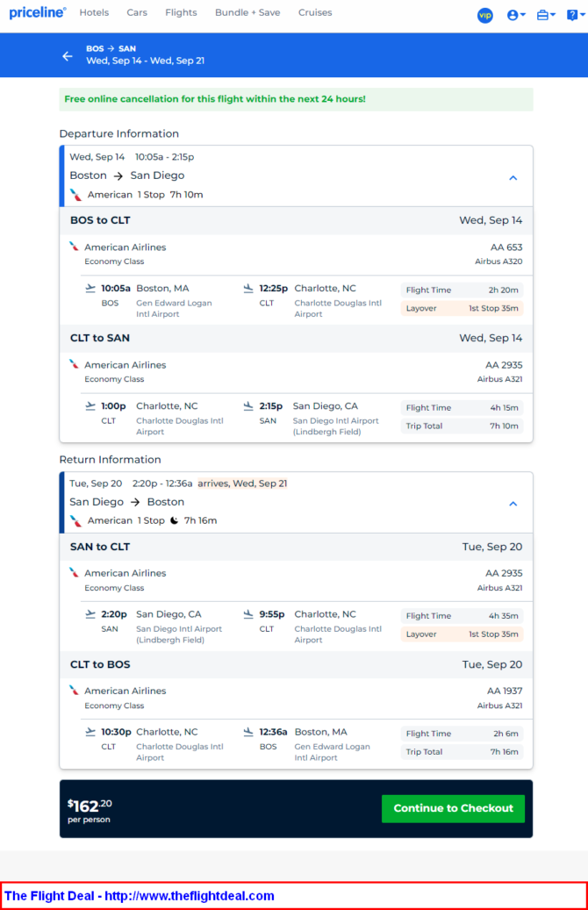Open the user account menu icon
The image size is (588, 910).
click(x=516, y=15)
